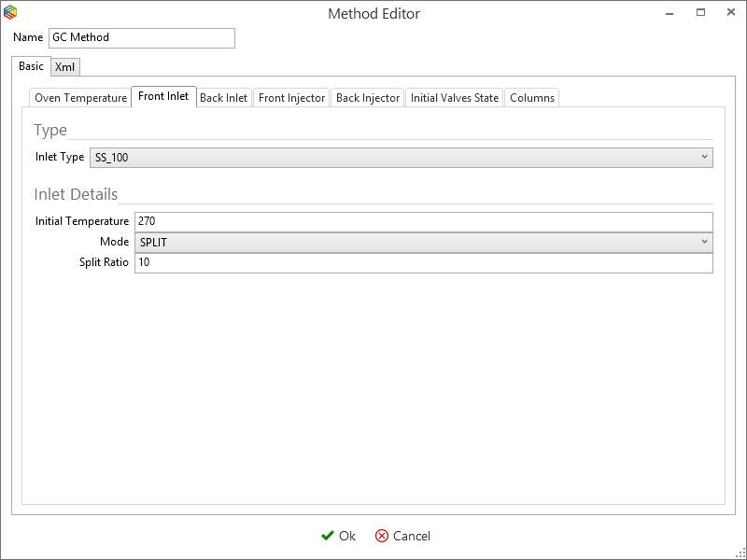Click the app logo icon in title bar
This screenshot has height=560, width=747.
10,13
